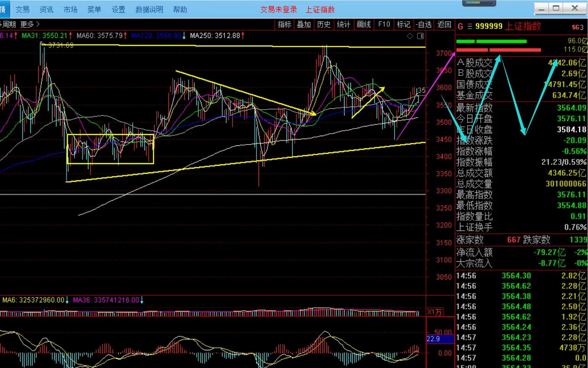Viewport: 588px width, 368px height.
Task: Open the 数据说明 menu
Action: click(149, 9)
